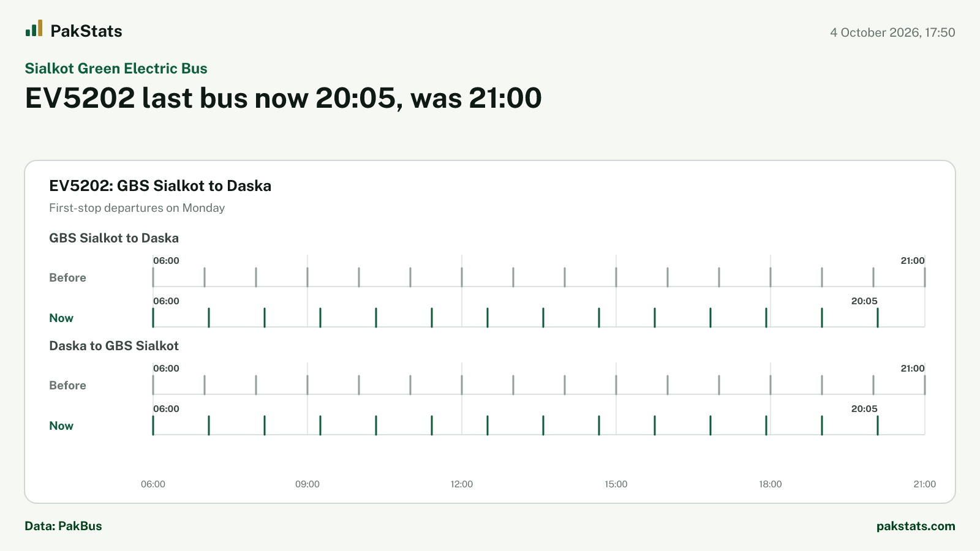
Task: Click the Now label under GBS Sialkot to Daska
Action: coord(61,318)
